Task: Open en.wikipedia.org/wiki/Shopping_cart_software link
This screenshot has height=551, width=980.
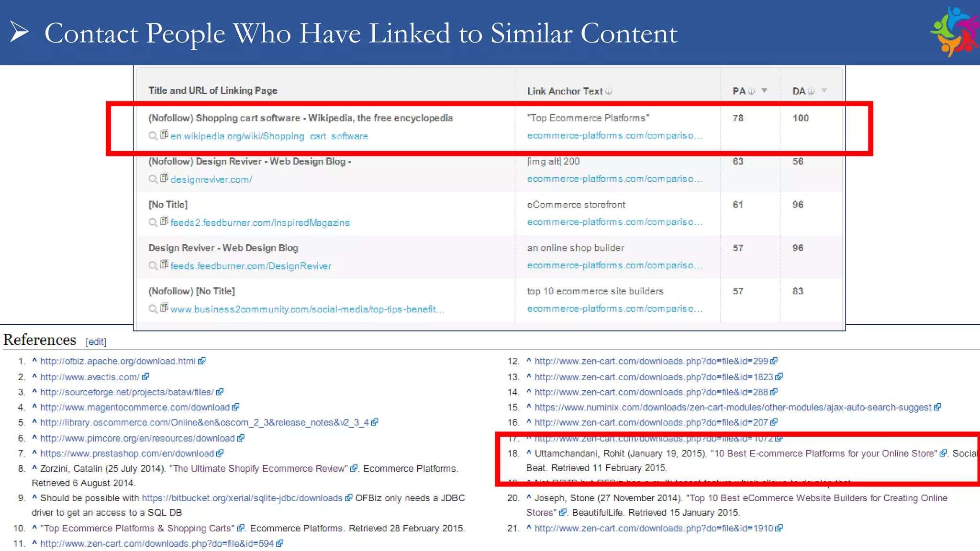Action: pyautogui.click(x=269, y=136)
